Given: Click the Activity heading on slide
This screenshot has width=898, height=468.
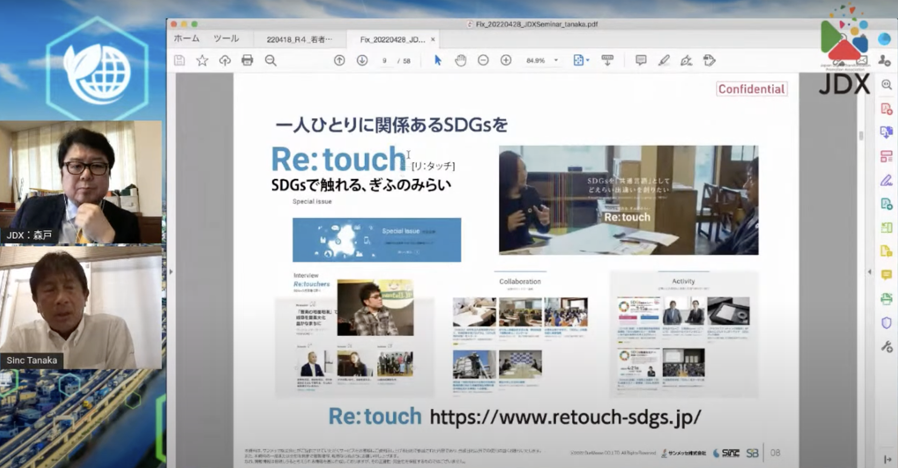Looking at the screenshot, I should (x=683, y=281).
